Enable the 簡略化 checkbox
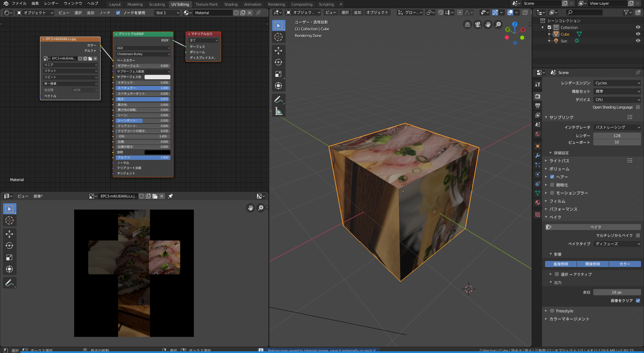644x353 pixels. [x=552, y=185]
